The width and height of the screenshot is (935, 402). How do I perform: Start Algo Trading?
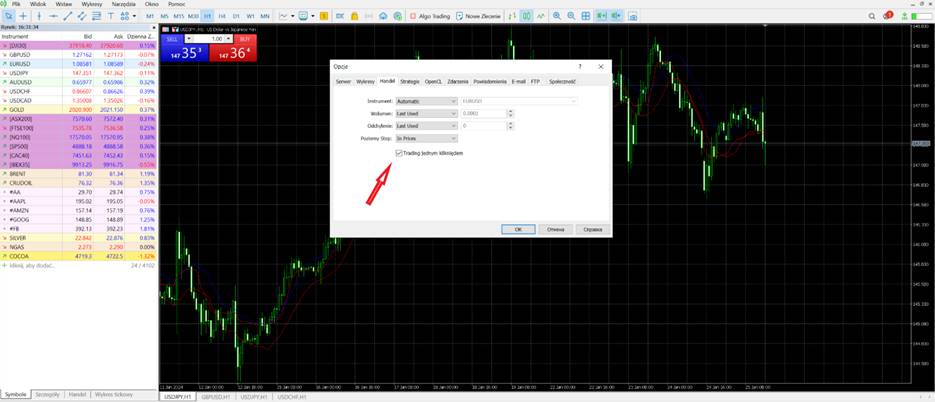pos(430,16)
